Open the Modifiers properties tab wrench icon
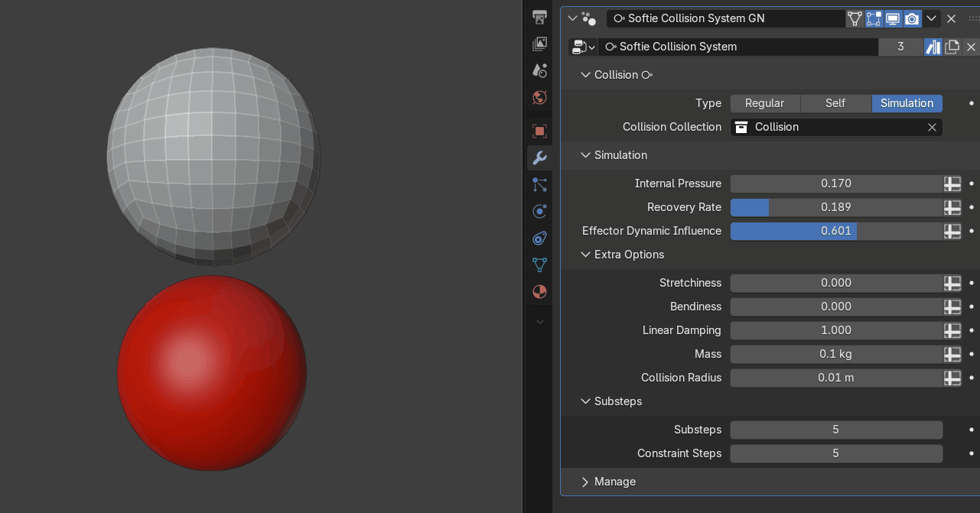980x513 pixels. [539, 158]
